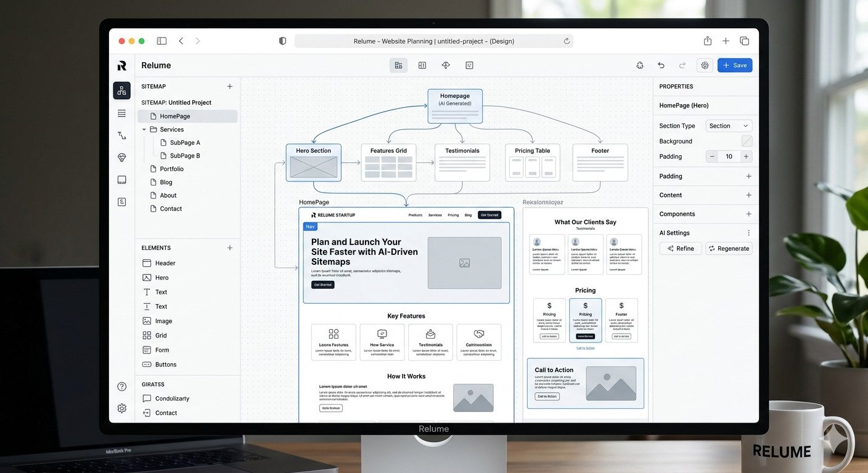The image size is (868, 473).
Task: Click Get Started in wireframe hero
Action: [323, 285]
